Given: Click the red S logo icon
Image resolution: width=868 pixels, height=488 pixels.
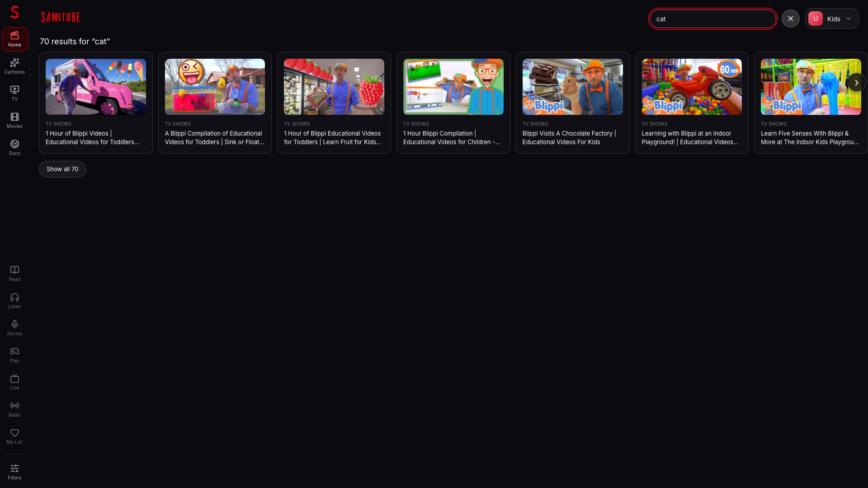Looking at the screenshot, I should [14, 12].
